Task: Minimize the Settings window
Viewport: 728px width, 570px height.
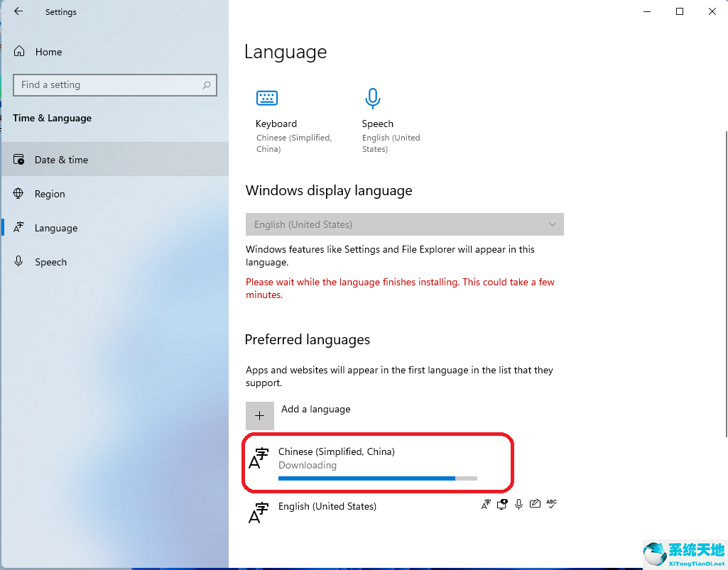Action: [647, 11]
